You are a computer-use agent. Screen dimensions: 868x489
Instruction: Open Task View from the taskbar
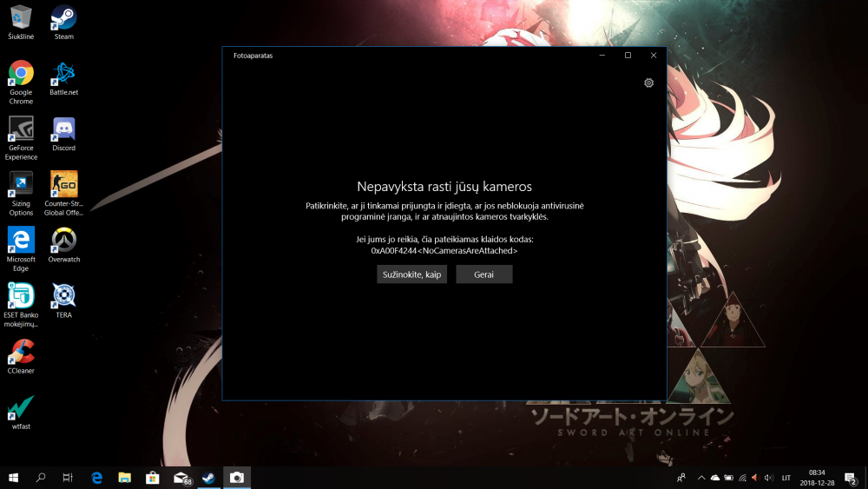click(x=68, y=478)
